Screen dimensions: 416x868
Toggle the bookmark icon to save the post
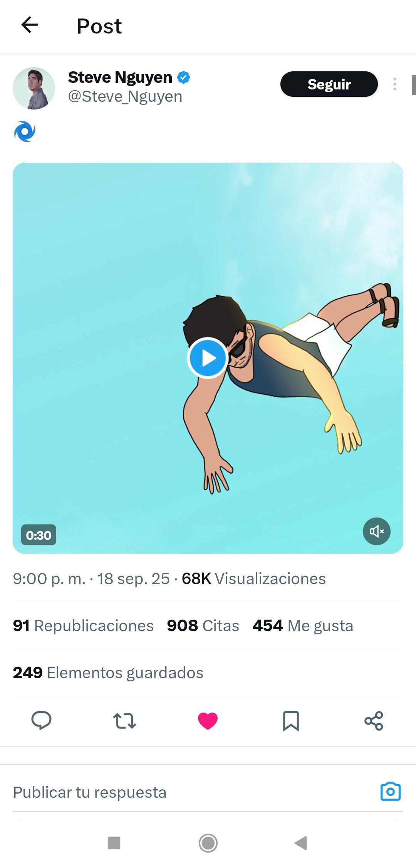point(291,721)
